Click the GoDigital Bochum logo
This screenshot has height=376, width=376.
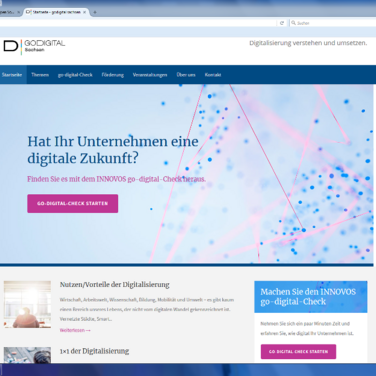pyautogui.click(x=34, y=46)
